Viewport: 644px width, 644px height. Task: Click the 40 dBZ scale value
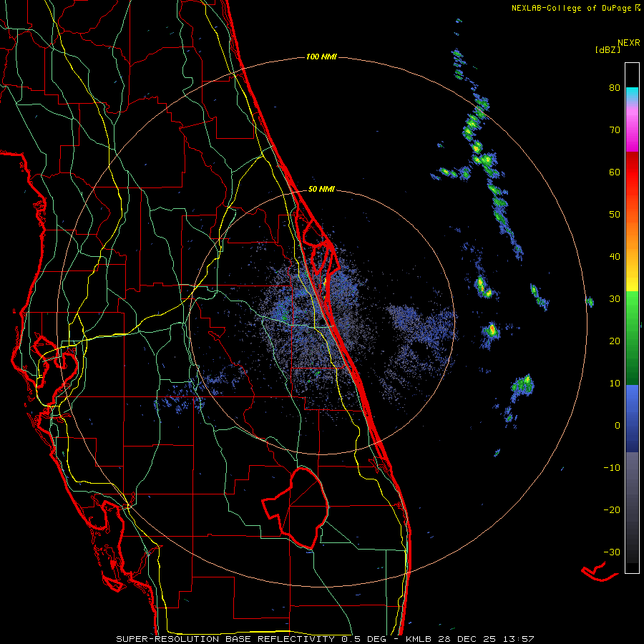click(x=615, y=257)
